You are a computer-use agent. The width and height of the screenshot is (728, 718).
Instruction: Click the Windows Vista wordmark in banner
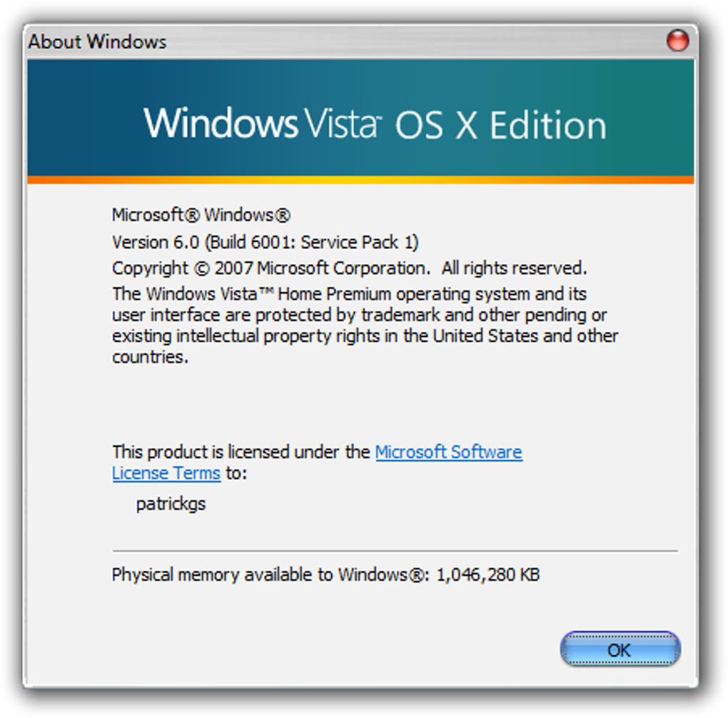(x=263, y=123)
